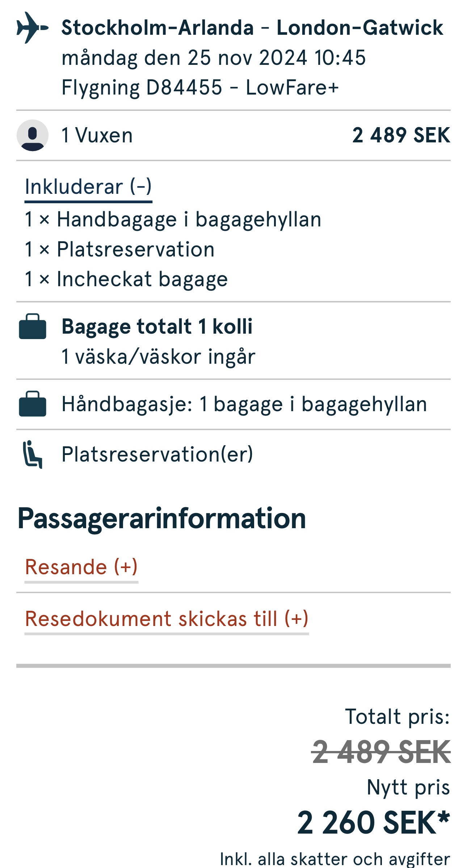Expand Resedokument skickas till section

click(x=167, y=618)
